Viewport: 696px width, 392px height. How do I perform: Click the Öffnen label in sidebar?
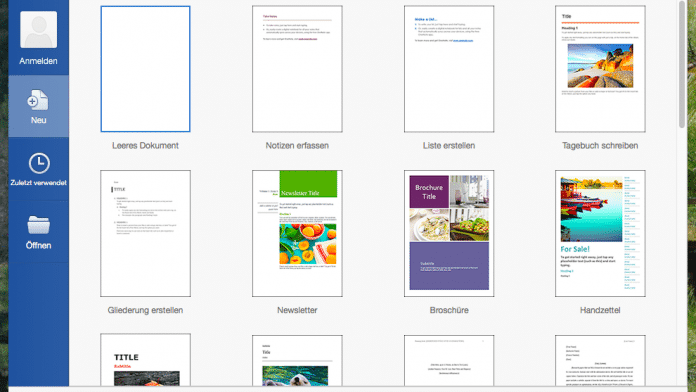coord(38,245)
